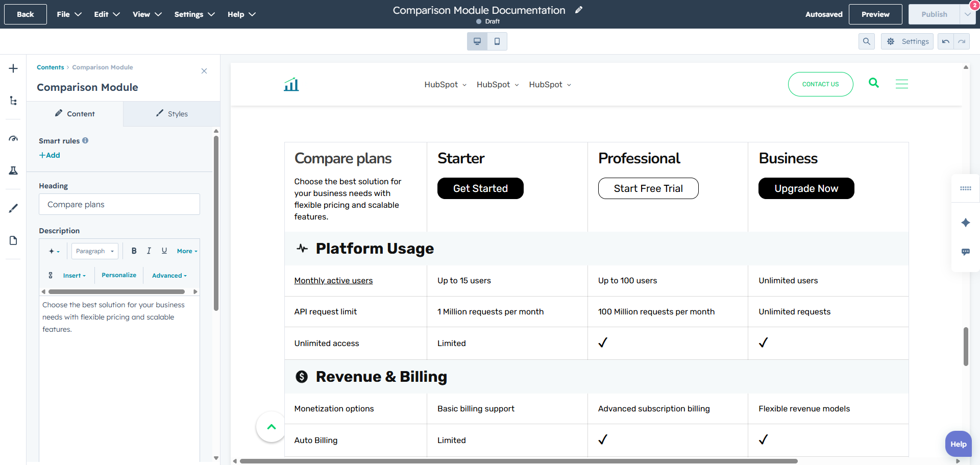Open the AI sparkle dropdown in Description toolbar
This screenshot has width=980, height=465.
click(x=54, y=251)
